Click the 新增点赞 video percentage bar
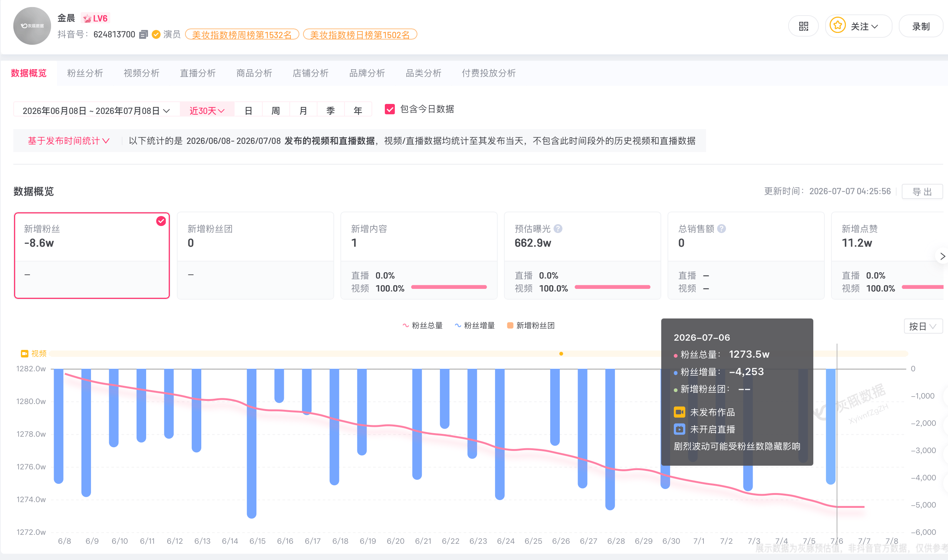The width and height of the screenshot is (948, 560). pyautogui.click(x=923, y=287)
